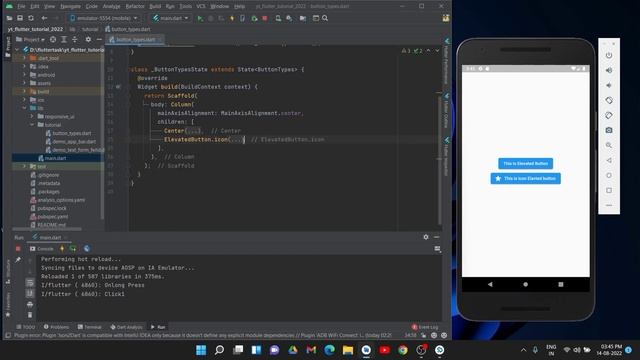Image resolution: width=640 pixels, height=360 pixels.
Task: Click the Synchronize refresh toolbar icon
Action: pyautogui.click(x=31, y=18)
